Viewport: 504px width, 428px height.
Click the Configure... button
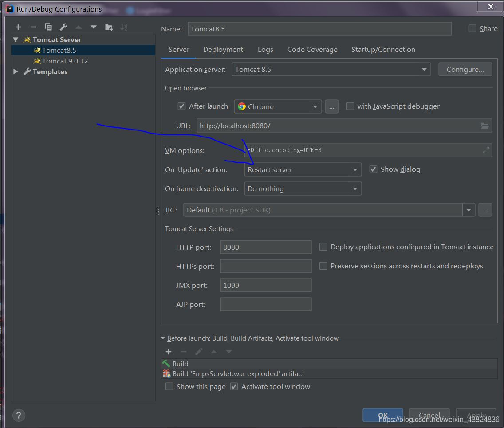coord(465,69)
